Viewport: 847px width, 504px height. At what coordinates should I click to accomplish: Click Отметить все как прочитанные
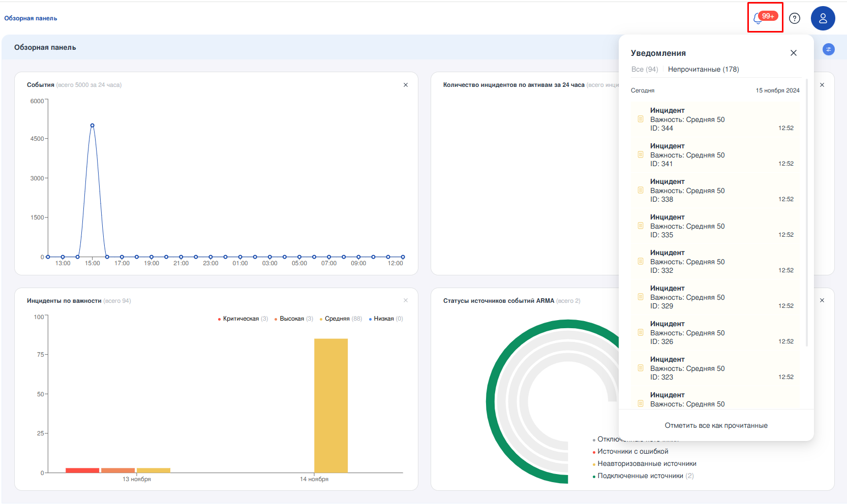pyautogui.click(x=716, y=425)
